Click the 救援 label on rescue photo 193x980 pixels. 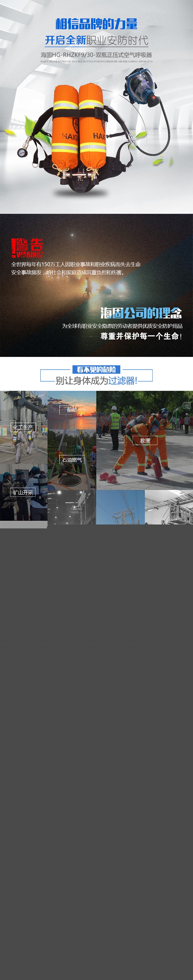pos(145,441)
